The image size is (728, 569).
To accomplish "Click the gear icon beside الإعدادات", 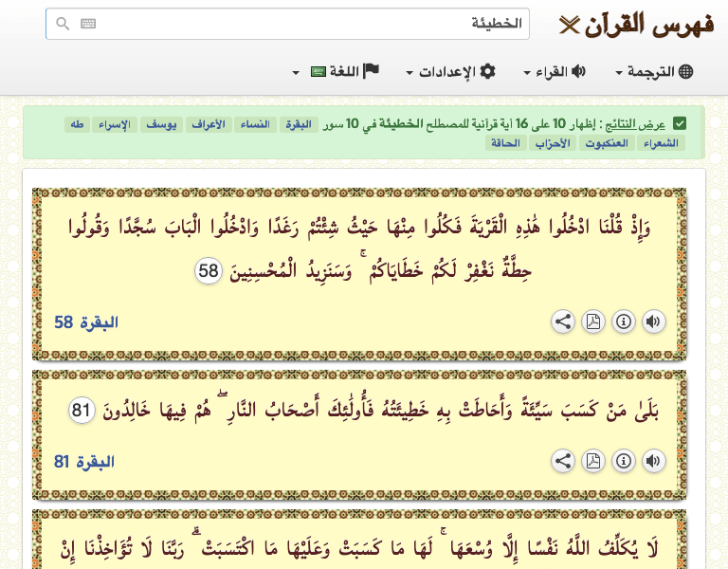I will point(487,71).
